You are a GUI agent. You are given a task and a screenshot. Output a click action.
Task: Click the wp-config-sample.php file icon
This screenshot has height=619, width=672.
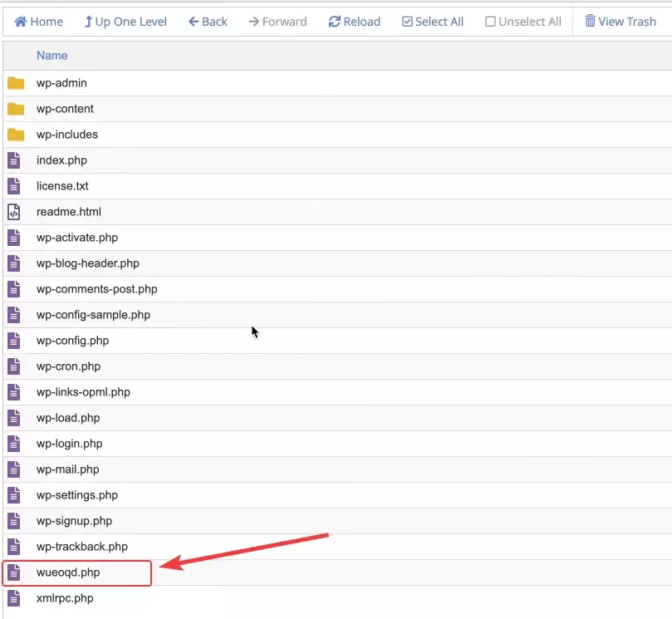tap(14, 315)
